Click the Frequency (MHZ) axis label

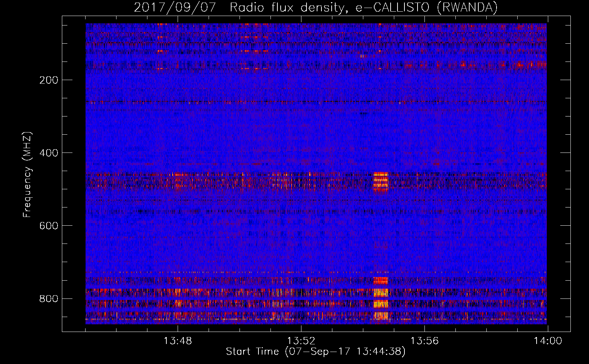point(27,174)
